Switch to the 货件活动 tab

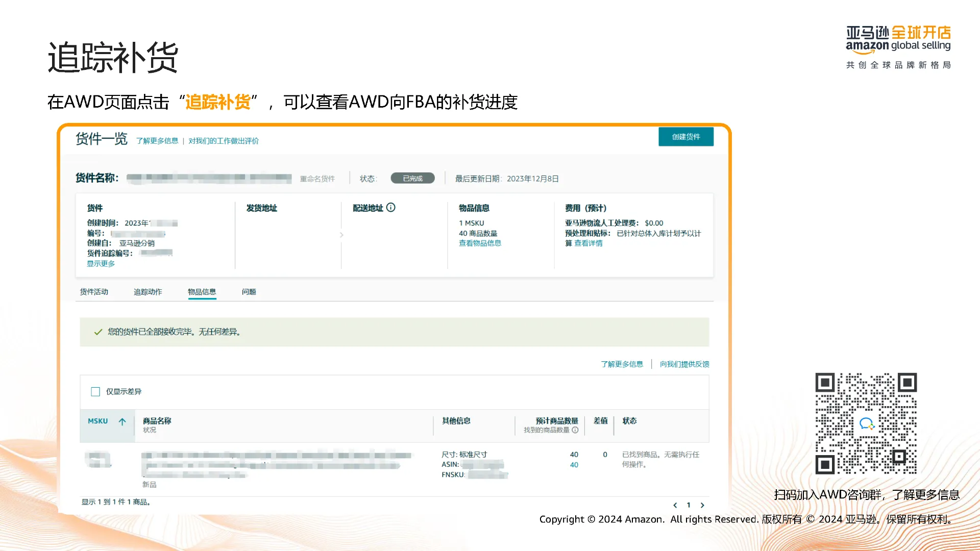[x=94, y=292]
